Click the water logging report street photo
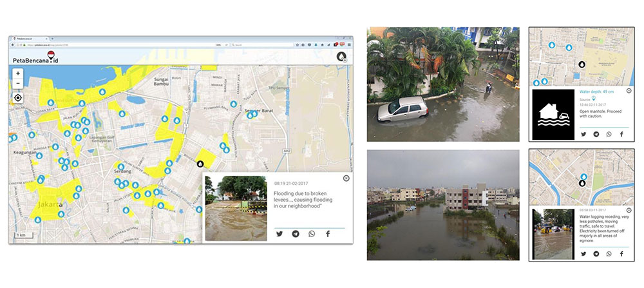Viewport: 644px width, 288px height. [553, 234]
